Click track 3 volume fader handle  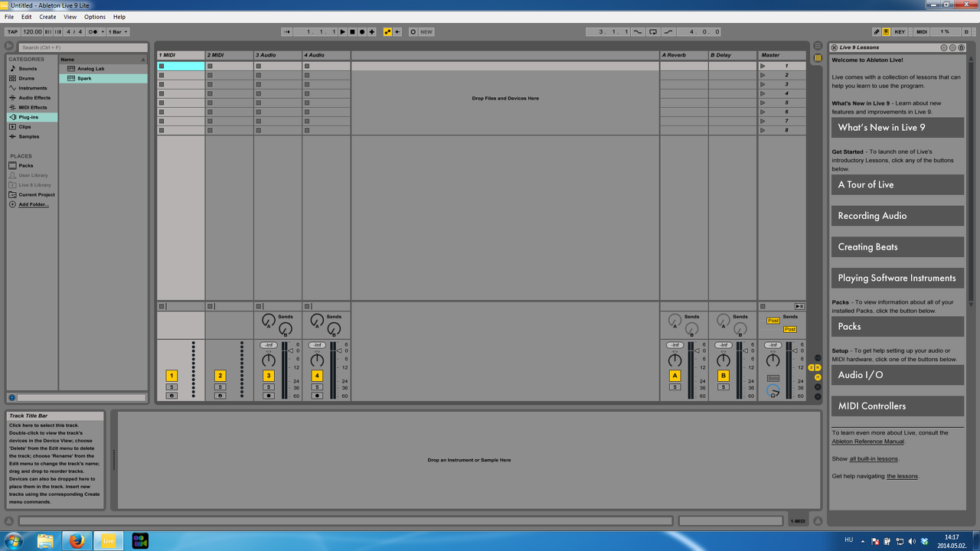(290, 350)
